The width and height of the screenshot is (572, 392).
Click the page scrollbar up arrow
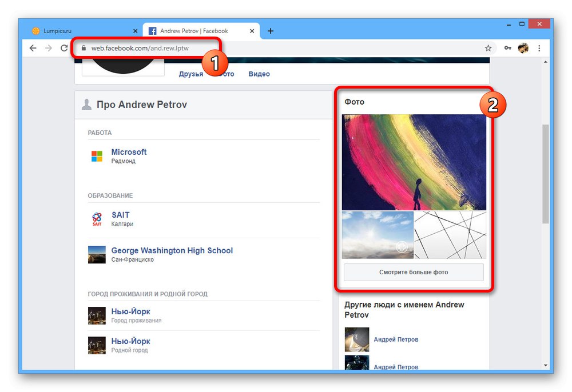point(545,62)
